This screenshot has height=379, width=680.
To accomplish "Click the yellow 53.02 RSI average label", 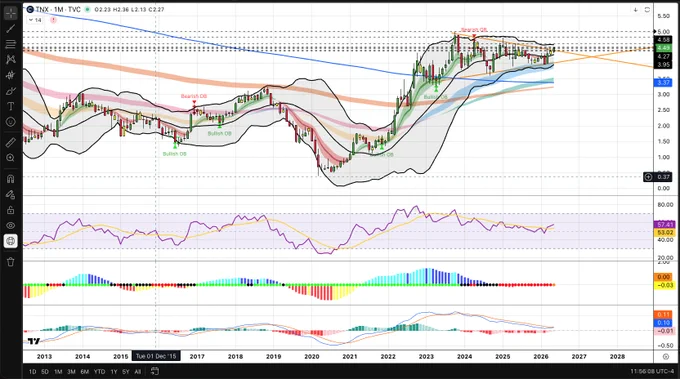I will click(665, 233).
